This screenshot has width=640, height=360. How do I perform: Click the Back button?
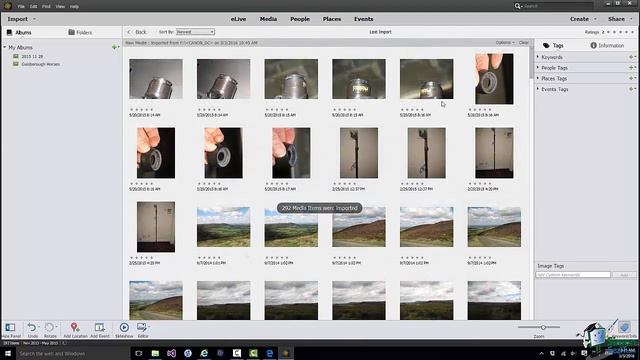click(x=137, y=32)
